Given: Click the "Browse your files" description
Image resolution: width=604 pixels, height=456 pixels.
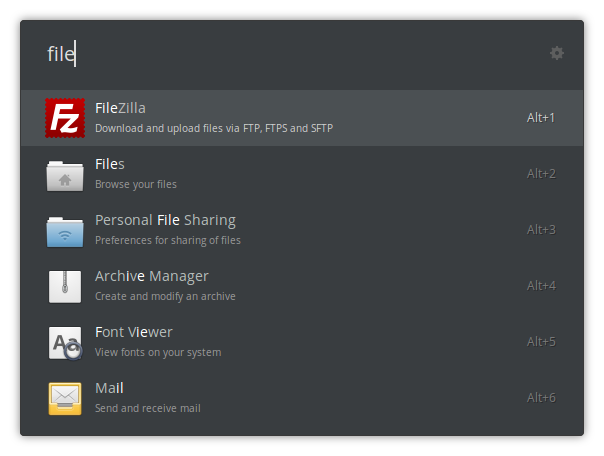Looking at the screenshot, I should click(136, 184).
